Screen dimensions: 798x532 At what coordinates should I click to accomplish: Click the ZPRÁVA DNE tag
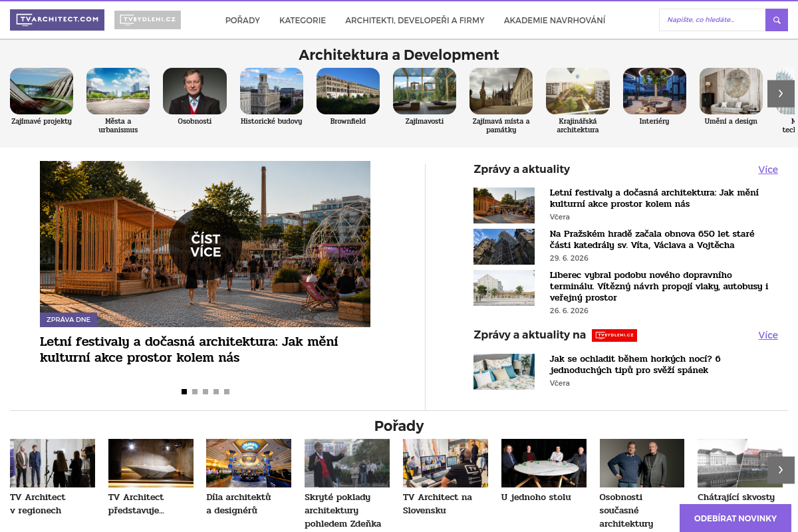coord(68,320)
